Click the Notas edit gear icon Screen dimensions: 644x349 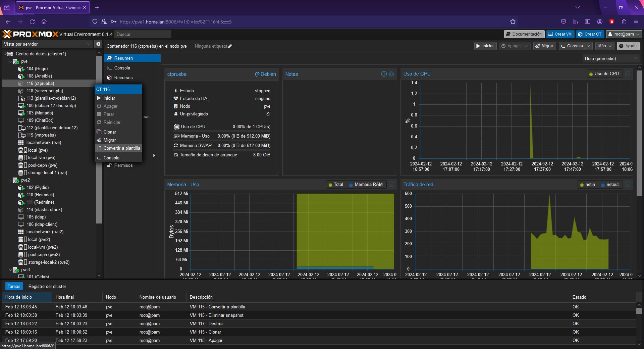pyautogui.click(x=391, y=74)
